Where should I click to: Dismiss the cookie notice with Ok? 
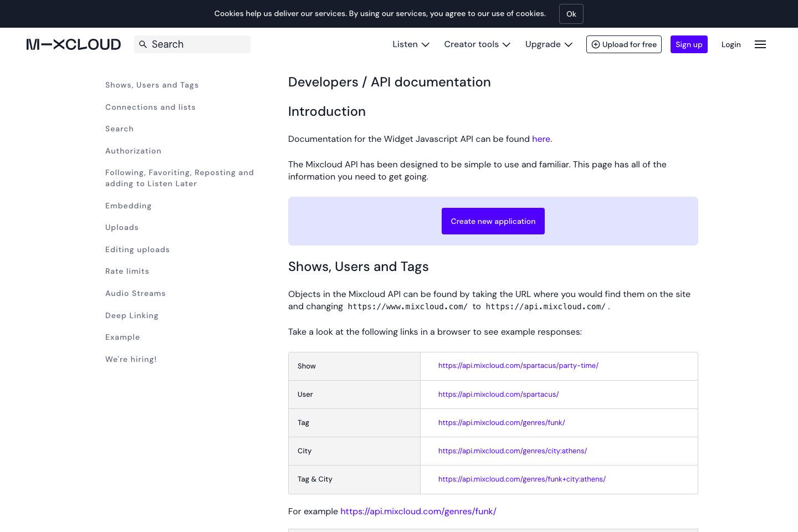click(571, 13)
